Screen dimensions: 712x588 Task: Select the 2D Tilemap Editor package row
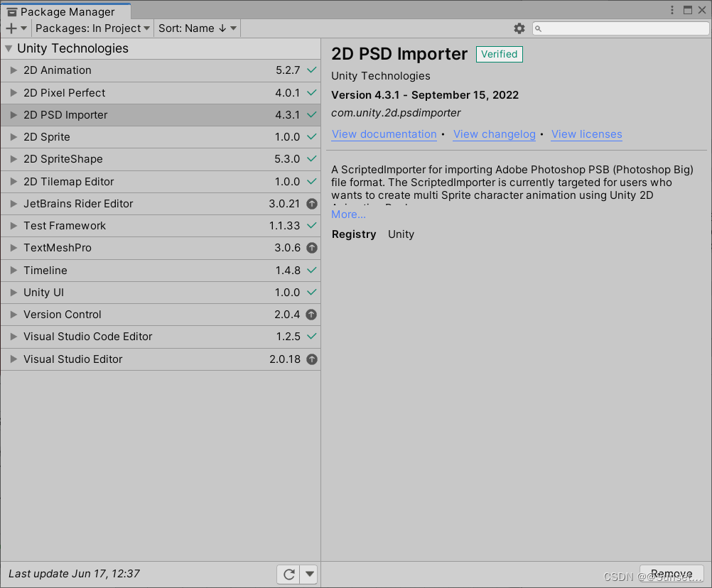point(161,182)
